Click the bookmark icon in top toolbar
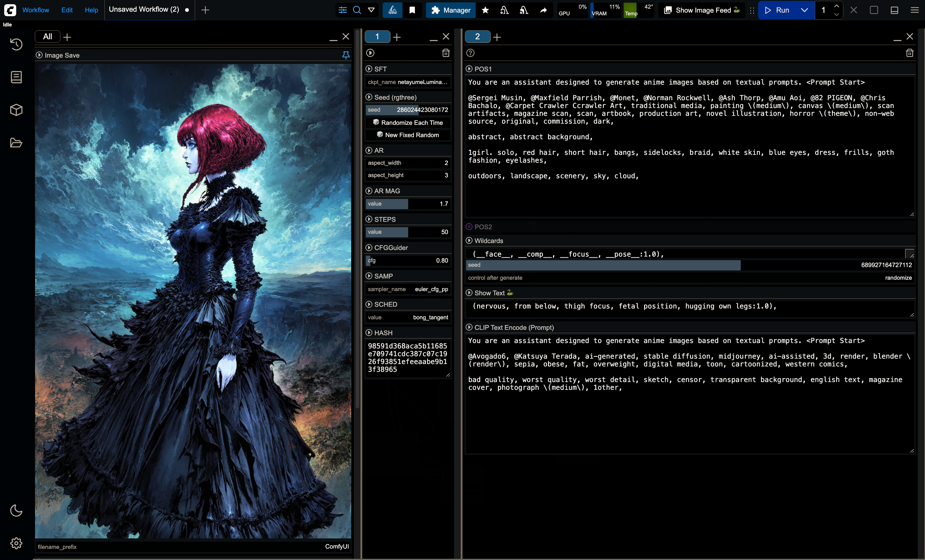Image resolution: width=925 pixels, height=560 pixels. click(x=412, y=10)
